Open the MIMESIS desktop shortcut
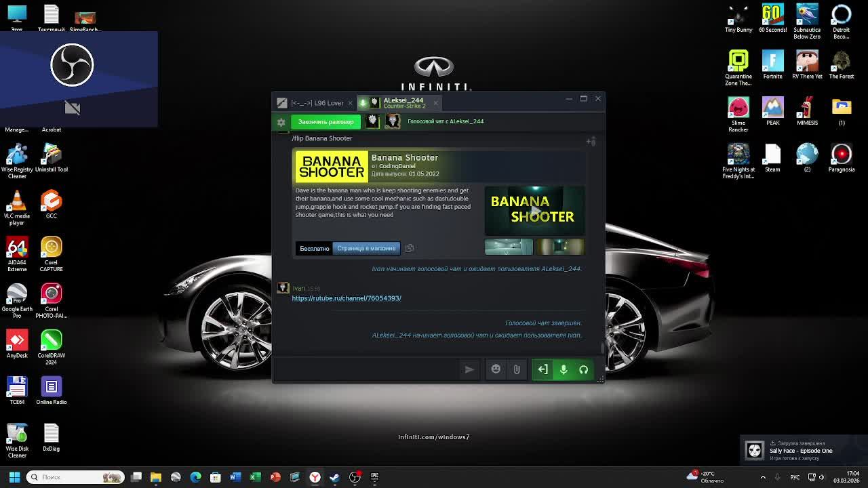This screenshot has height=488, width=868. (x=807, y=111)
